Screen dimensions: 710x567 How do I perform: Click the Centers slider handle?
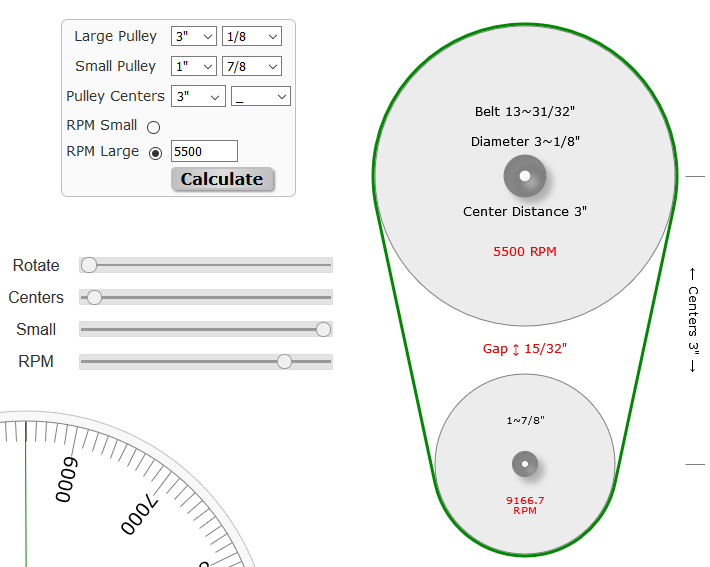pos(94,297)
